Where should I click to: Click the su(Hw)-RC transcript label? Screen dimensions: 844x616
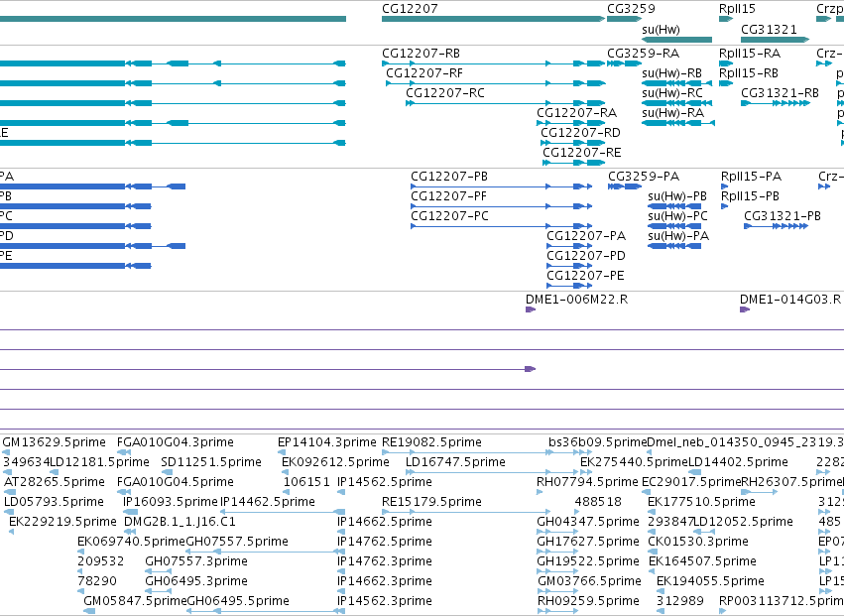[672, 93]
